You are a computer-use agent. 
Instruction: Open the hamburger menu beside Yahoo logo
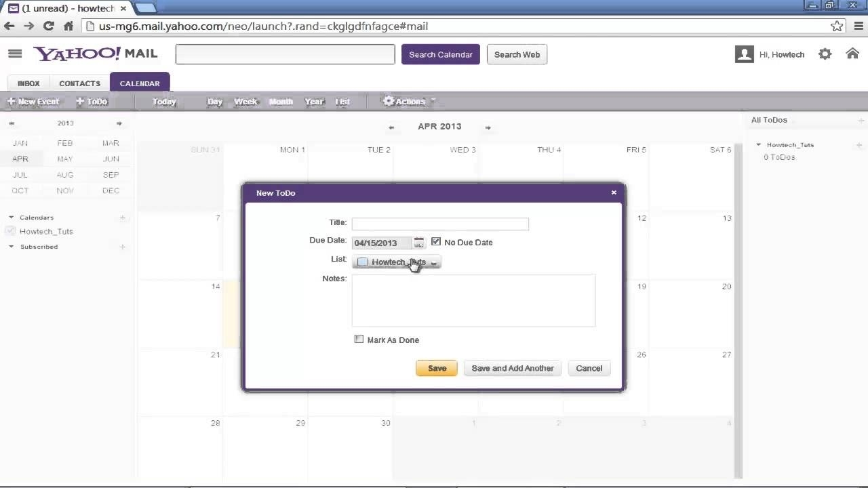tap(15, 54)
